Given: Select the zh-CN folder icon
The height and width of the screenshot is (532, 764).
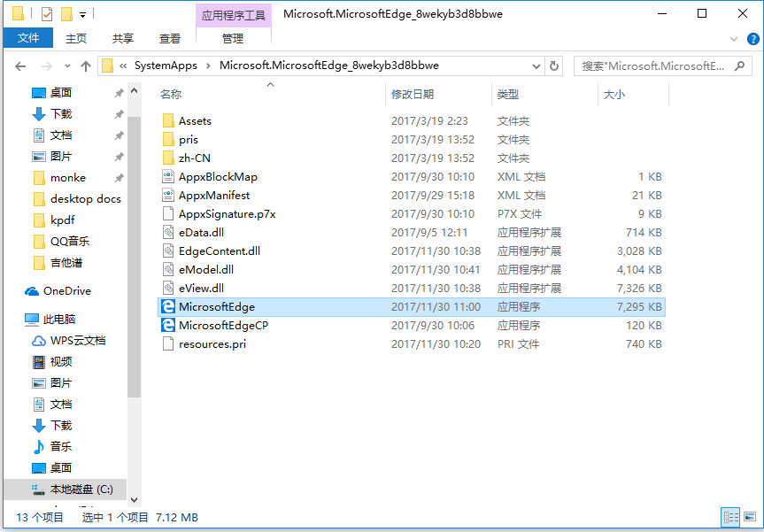Looking at the screenshot, I should (168, 158).
